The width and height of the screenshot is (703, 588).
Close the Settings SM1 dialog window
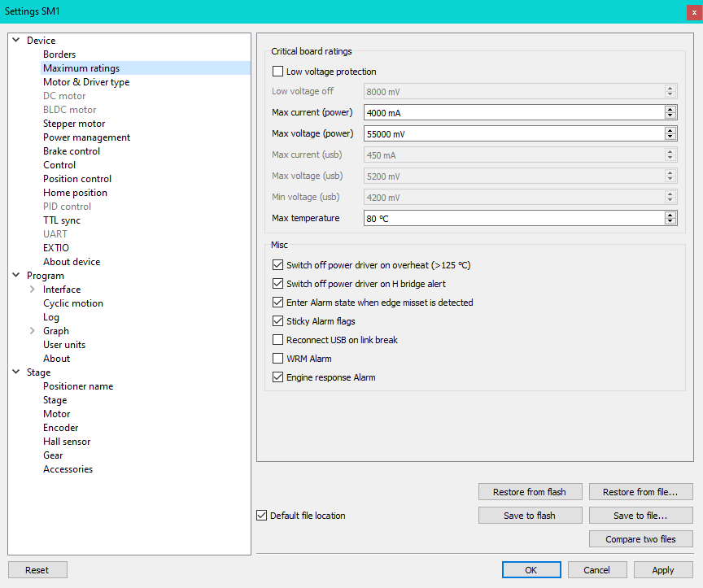[694, 12]
